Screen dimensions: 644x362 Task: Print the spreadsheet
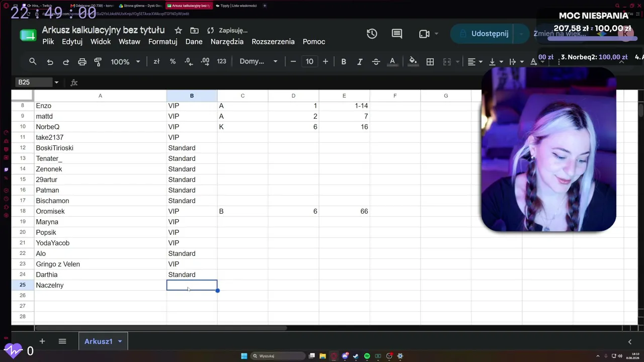82,61
